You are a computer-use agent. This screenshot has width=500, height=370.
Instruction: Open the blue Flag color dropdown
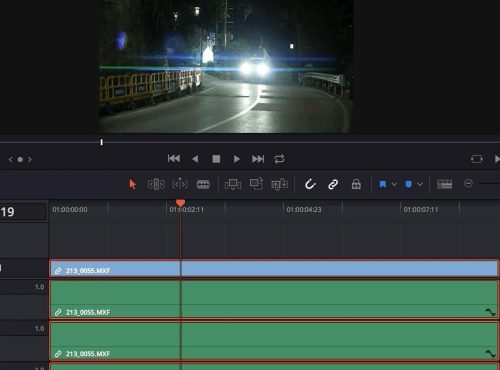tap(394, 184)
